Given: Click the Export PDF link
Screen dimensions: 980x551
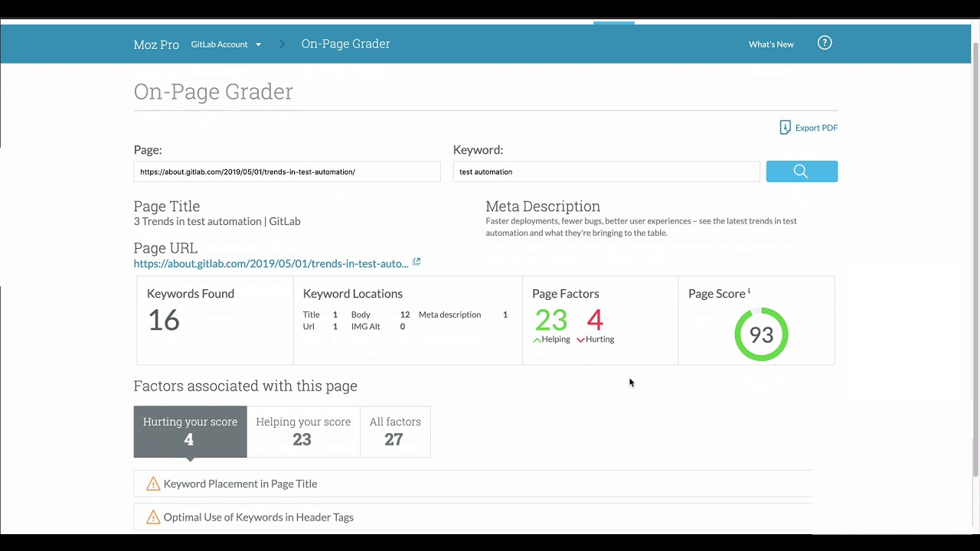Looking at the screenshot, I should 816,128.
